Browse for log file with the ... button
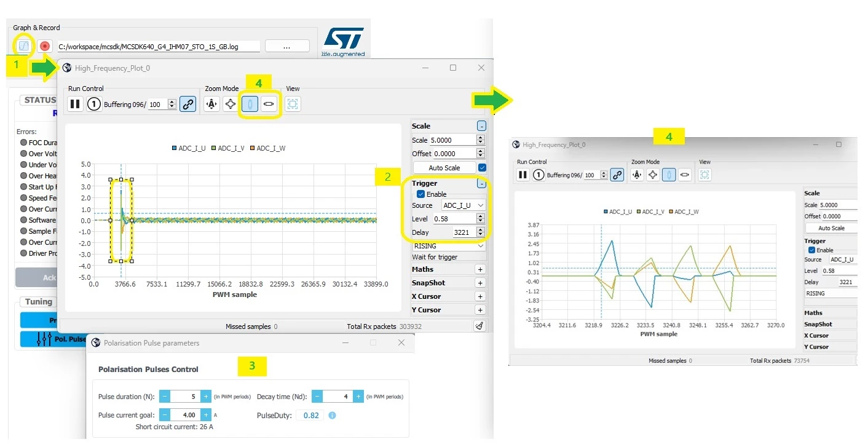Viewport: 868px width, 447px height. pos(287,46)
